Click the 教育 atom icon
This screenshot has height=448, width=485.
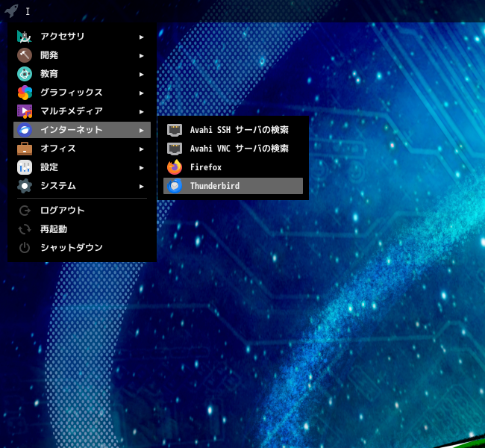25,74
